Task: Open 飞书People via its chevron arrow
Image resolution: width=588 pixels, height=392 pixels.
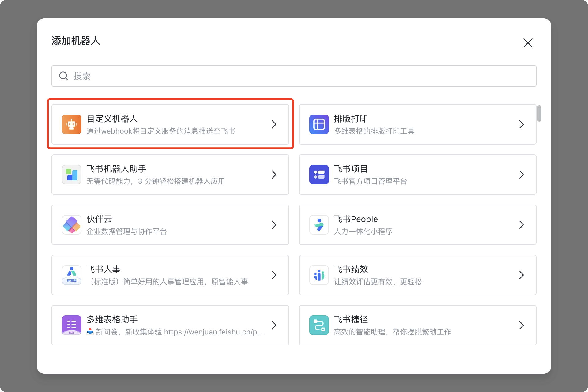Action: coord(522,225)
